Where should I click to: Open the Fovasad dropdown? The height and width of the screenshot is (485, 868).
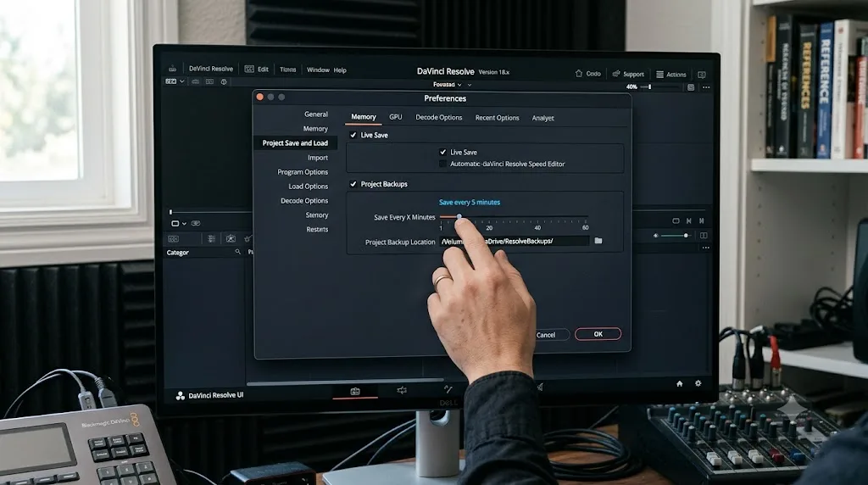point(448,85)
